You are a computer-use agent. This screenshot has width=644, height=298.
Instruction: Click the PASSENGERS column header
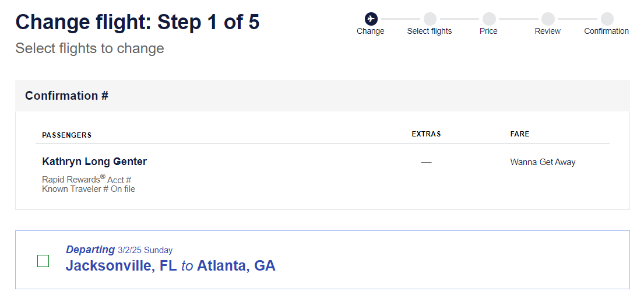pyautogui.click(x=66, y=135)
